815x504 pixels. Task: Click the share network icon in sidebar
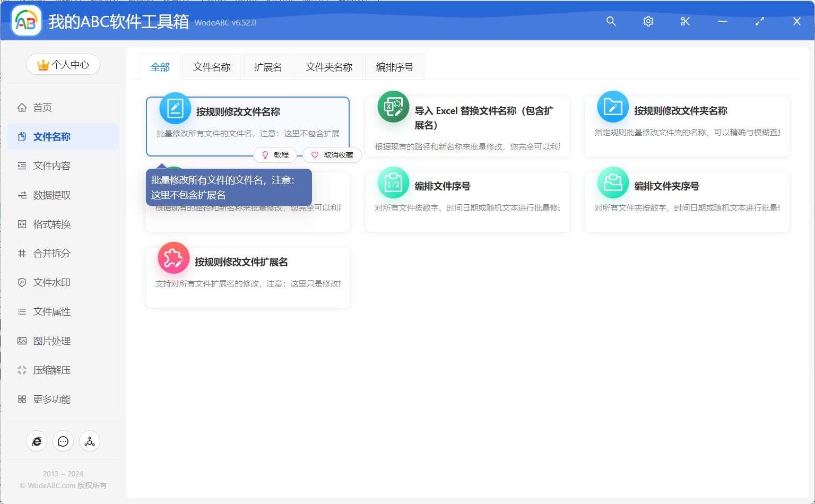click(90, 441)
